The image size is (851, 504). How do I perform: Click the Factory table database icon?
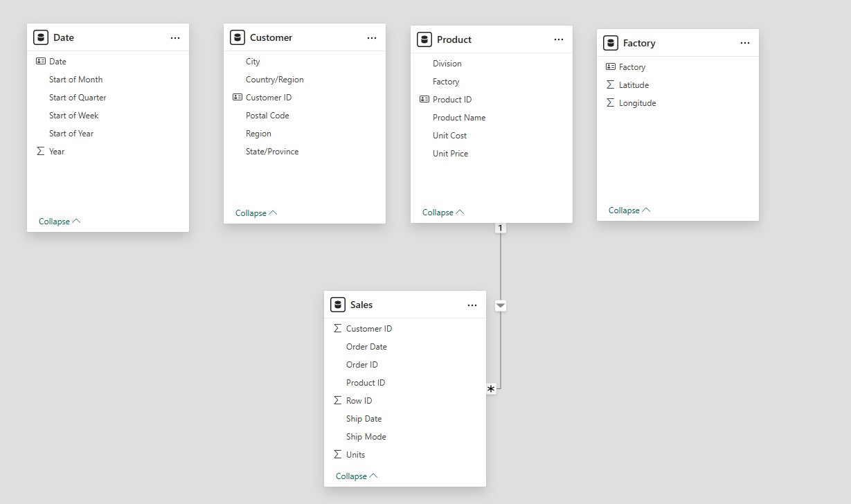(x=611, y=43)
